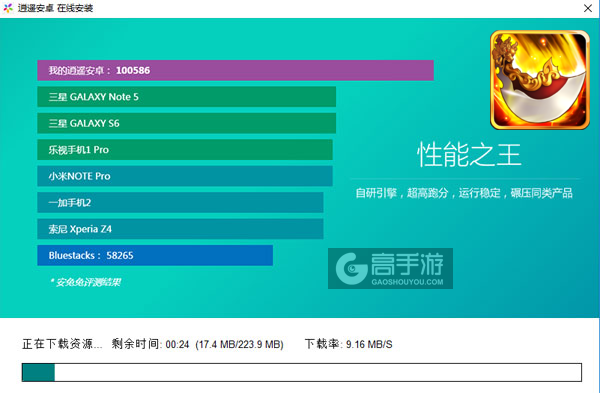This screenshot has width=600, height=393.
Task: Select the 索尼 Xperia Z4 bar
Action: [180, 228]
